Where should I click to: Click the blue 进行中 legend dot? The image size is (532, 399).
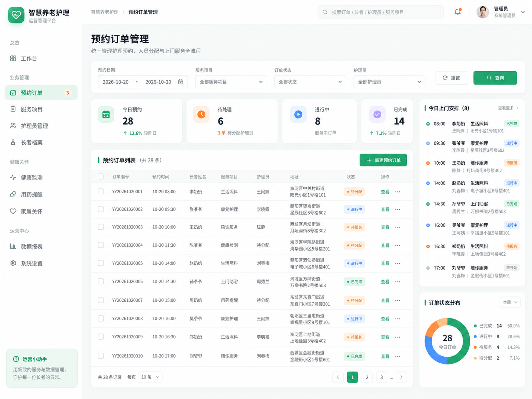(x=475, y=337)
